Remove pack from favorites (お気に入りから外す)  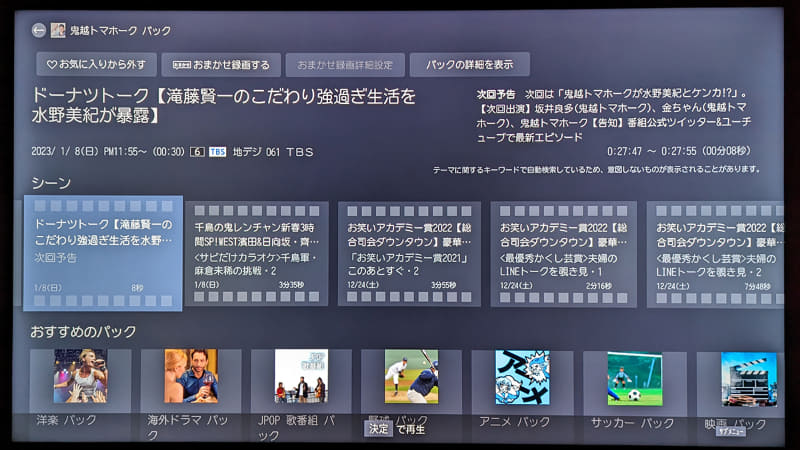tap(96, 65)
